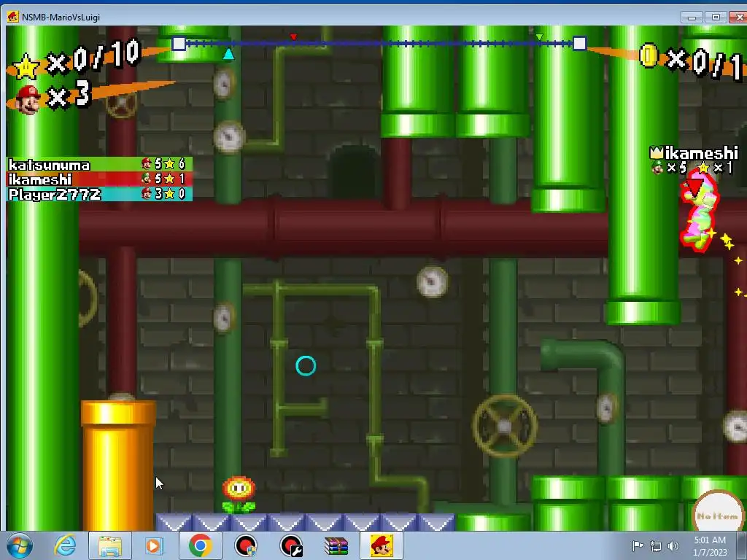The width and height of the screenshot is (747, 560).
Task: Open volume speaker tray icon
Action: [x=673, y=546]
